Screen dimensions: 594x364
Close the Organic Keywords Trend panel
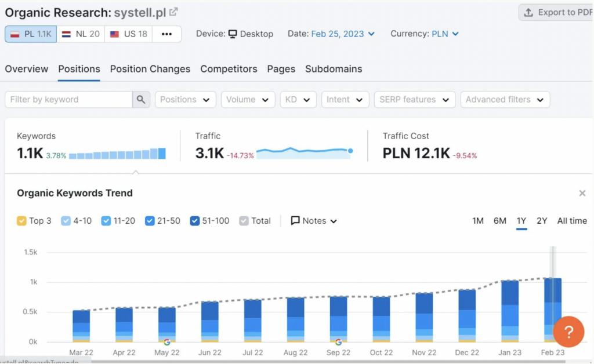(x=582, y=194)
